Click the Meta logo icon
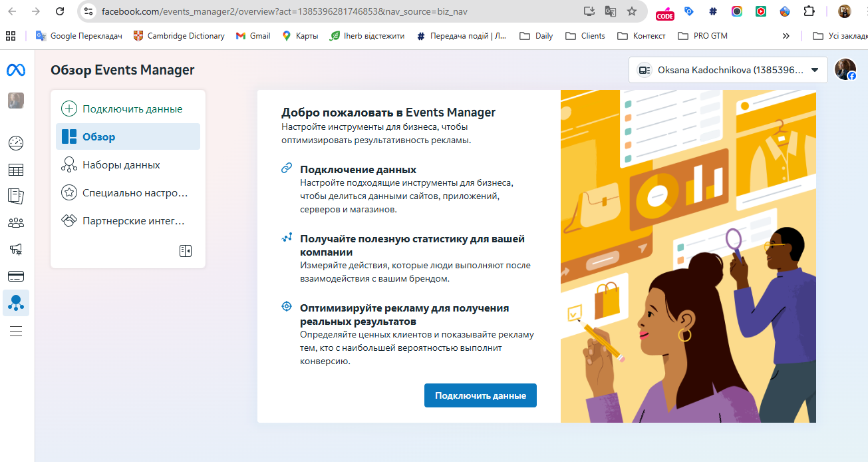Image resolution: width=868 pixels, height=462 pixels. click(16, 70)
